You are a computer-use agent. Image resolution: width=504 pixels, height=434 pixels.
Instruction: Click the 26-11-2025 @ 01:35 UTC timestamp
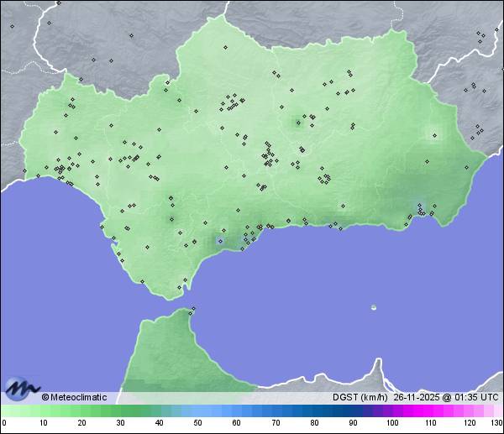[x=446, y=397]
